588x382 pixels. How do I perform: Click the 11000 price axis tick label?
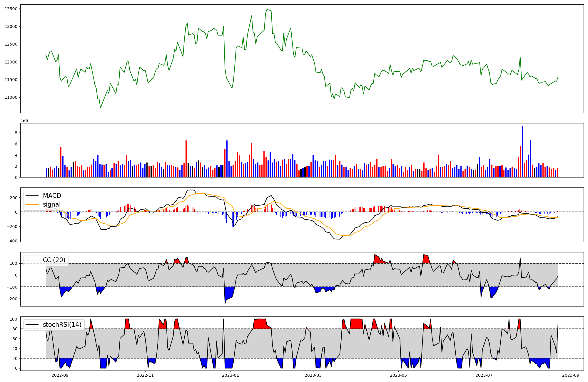click(11, 98)
